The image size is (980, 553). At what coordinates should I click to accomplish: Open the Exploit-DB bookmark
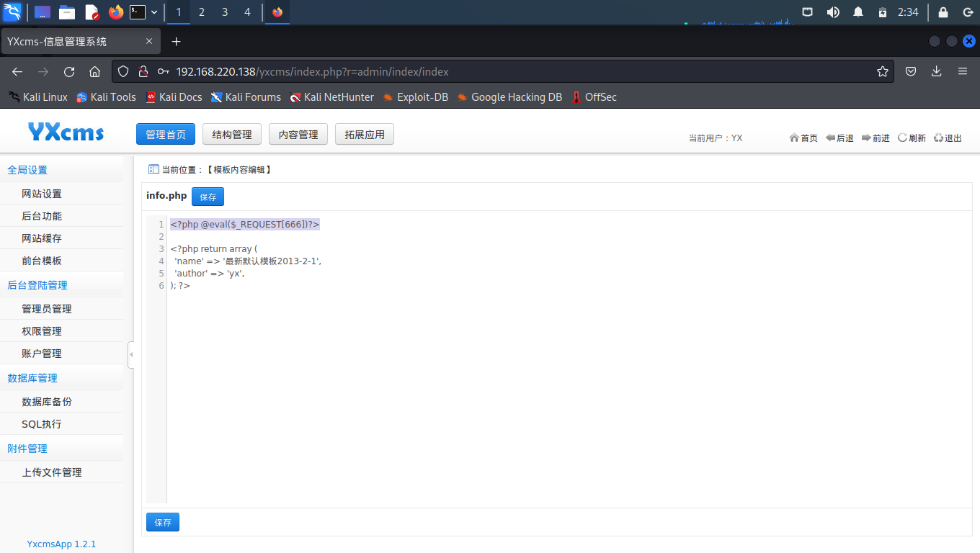pyautogui.click(x=416, y=97)
